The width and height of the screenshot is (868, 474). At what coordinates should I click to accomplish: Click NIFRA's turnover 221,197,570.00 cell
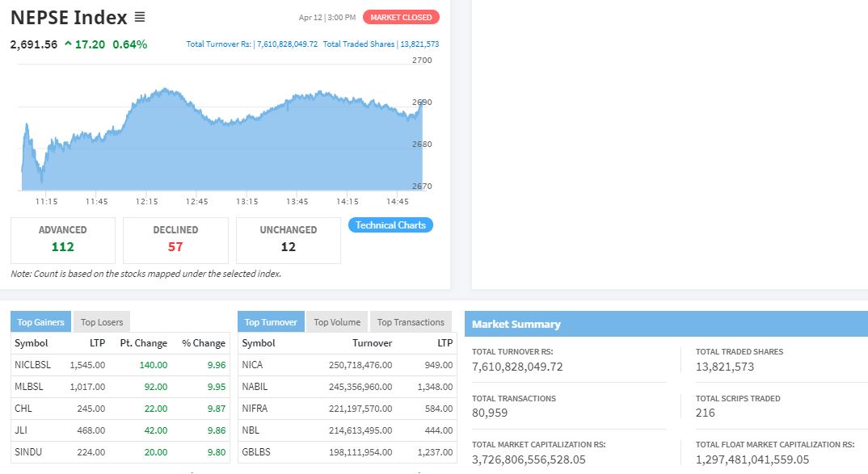tap(360, 408)
